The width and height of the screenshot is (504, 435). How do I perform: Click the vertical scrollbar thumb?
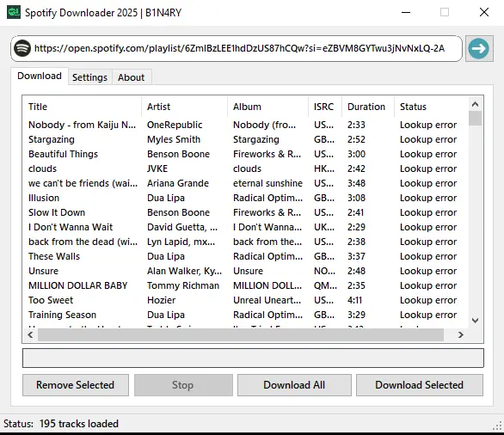click(475, 119)
